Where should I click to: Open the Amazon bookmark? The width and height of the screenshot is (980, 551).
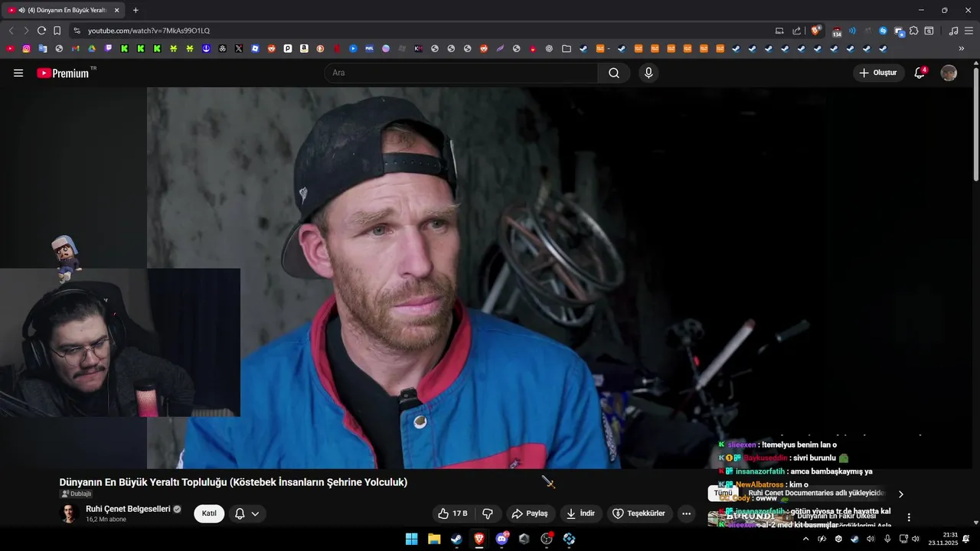point(304,48)
